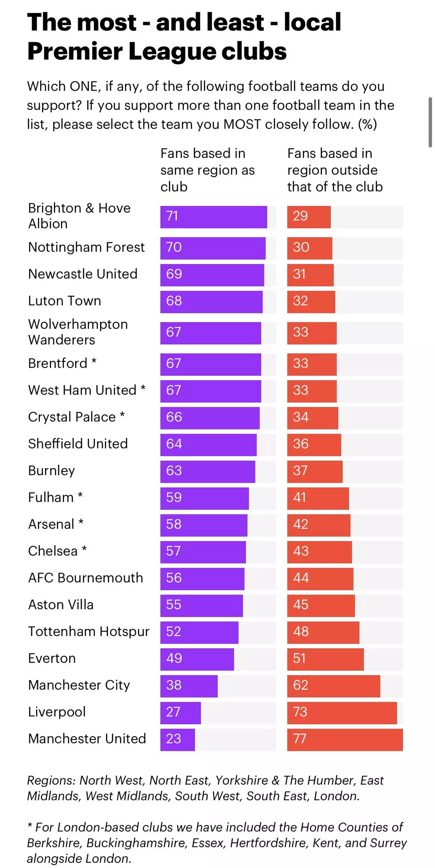Click the survey question subtitle text
This screenshot has height=868, width=435.
tap(211, 105)
